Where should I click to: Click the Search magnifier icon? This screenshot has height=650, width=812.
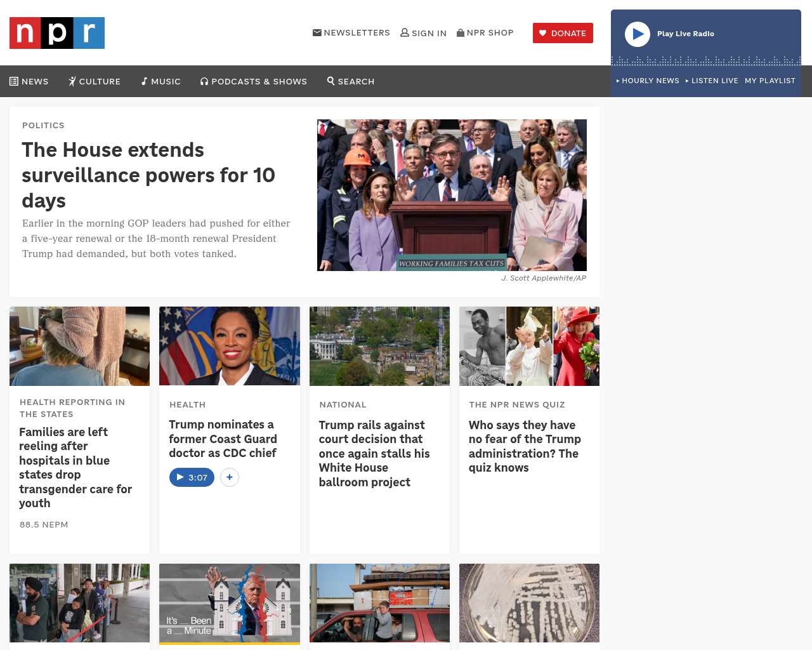click(x=331, y=81)
